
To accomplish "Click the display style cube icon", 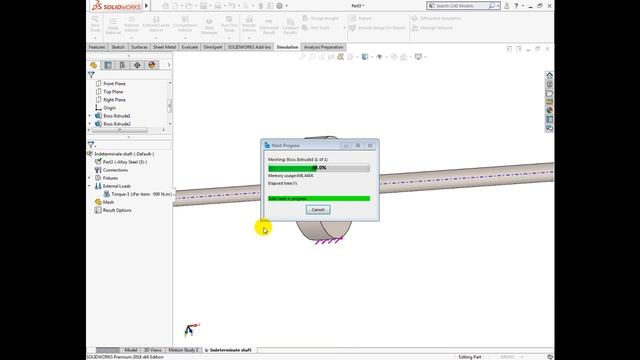I will point(365,57).
